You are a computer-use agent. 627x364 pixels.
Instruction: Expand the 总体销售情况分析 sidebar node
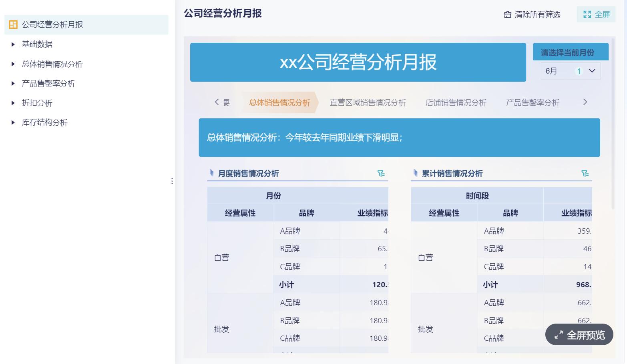pos(13,64)
